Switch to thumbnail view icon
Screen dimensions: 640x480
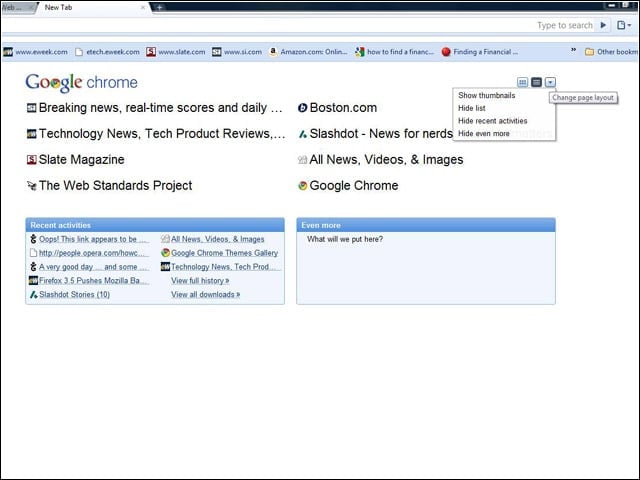point(522,82)
